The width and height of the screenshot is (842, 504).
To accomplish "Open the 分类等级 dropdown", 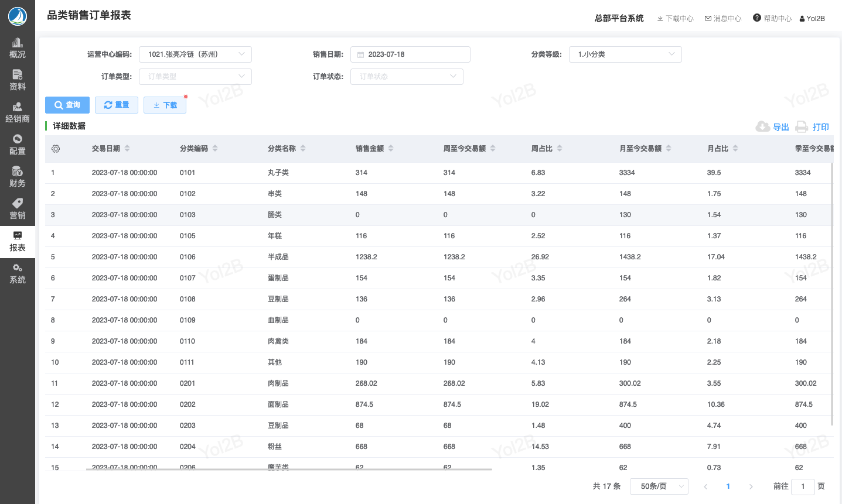I will pyautogui.click(x=625, y=54).
